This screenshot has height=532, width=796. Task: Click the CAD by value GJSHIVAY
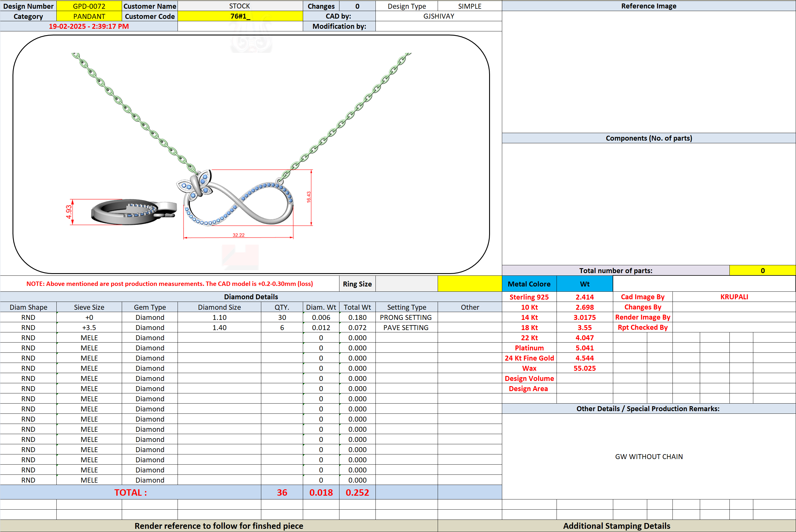tap(439, 16)
